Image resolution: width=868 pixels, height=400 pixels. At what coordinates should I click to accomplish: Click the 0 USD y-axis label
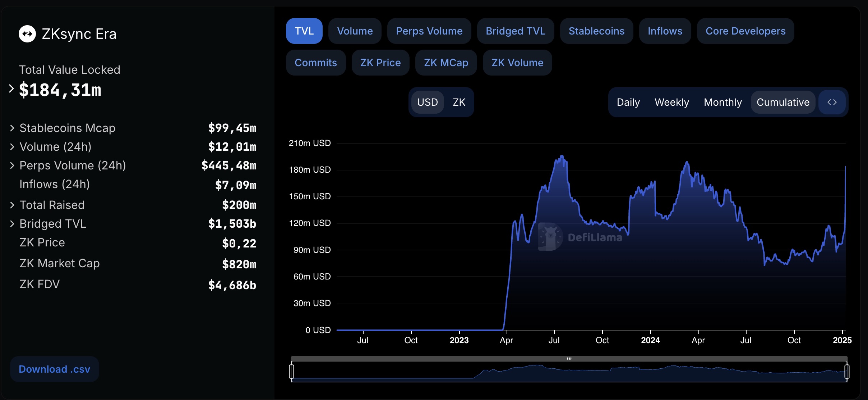click(318, 330)
